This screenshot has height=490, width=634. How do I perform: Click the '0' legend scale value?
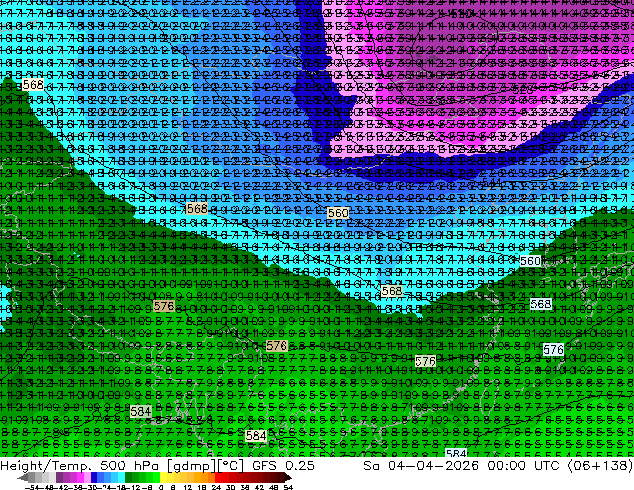coord(161,487)
